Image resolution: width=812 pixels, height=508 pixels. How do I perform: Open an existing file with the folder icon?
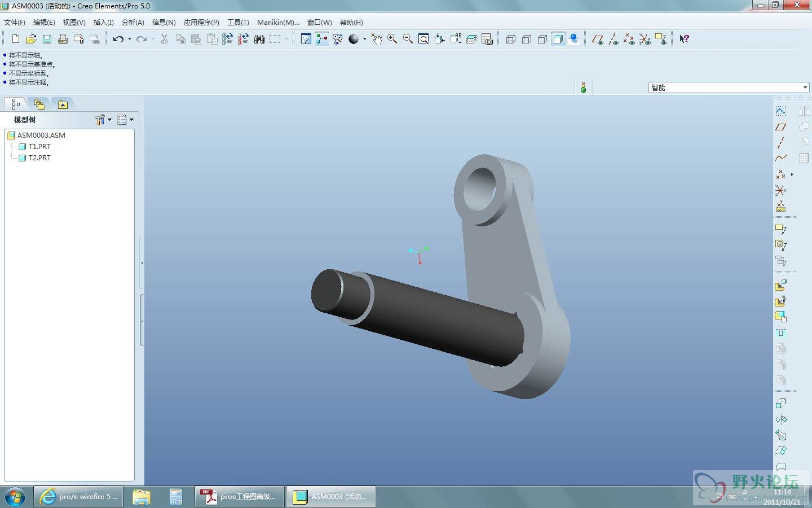point(32,39)
